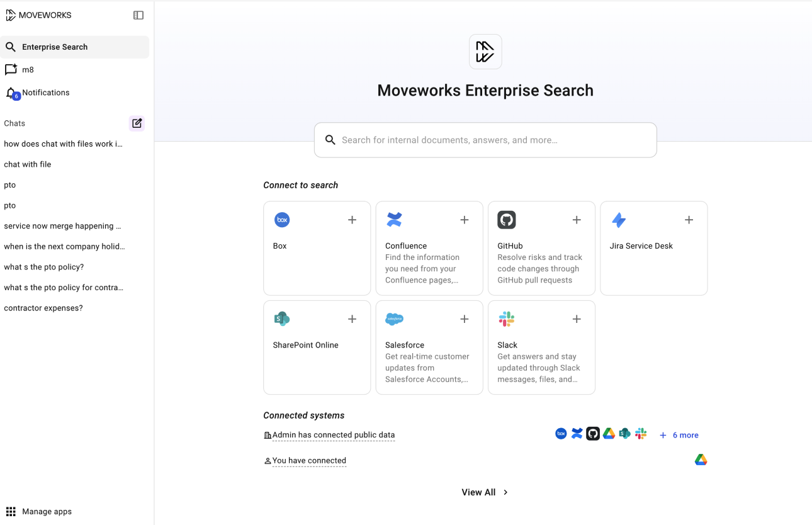The width and height of the screenshot is (812, 525).
Task: Click the Salesforce cloud logo
Action: point(394,319)
